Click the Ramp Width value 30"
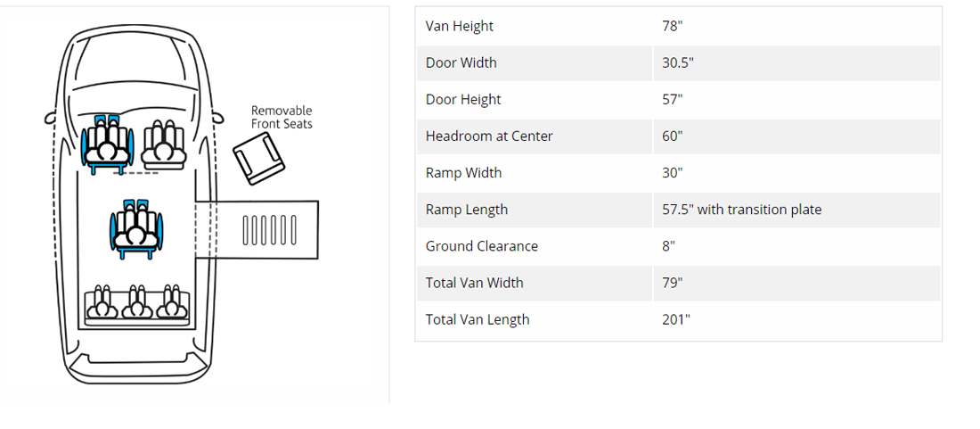The image size is (980, 429). point(673,173)
